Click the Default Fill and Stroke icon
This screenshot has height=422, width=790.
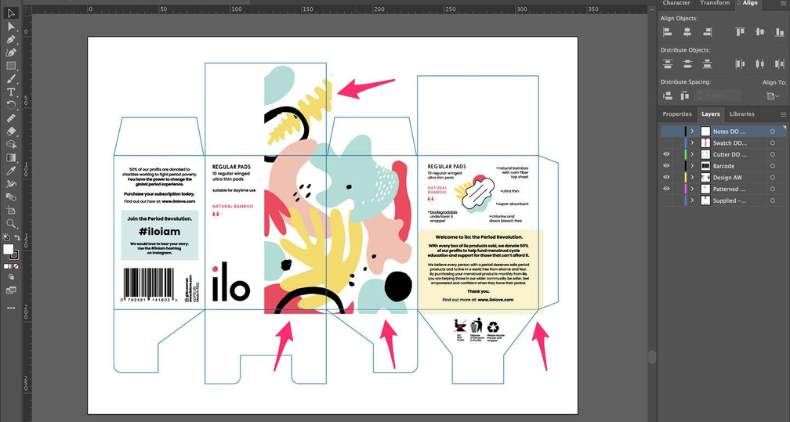pos(6,237)
